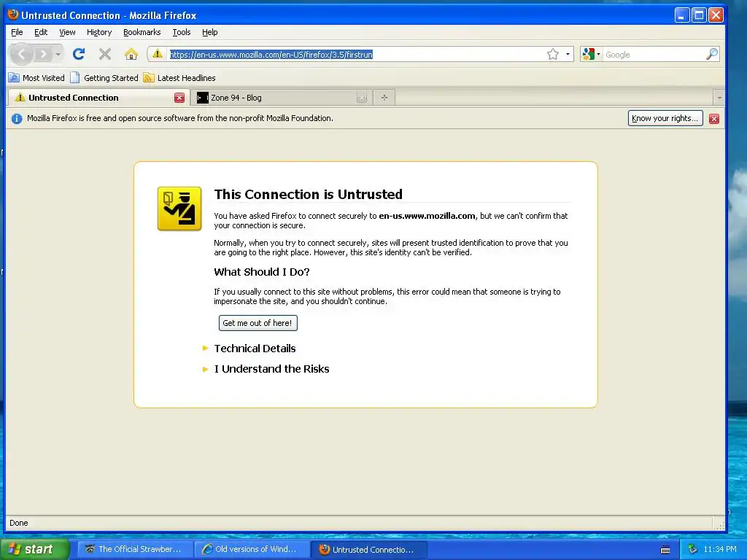The width and height of the screenshot is (747, 560).
Task: Open the History menu
Action: tap(99, 32)
